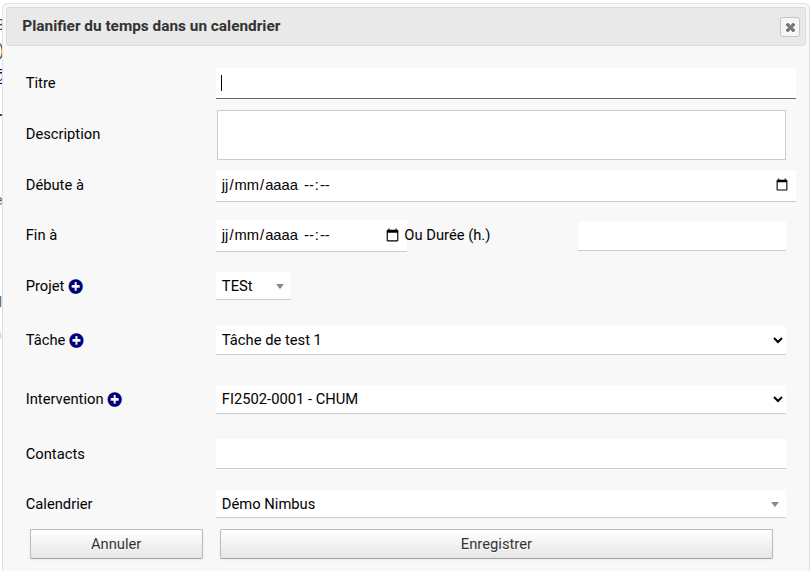This screenshot has height=571, width=810.
Task: Click inside the Description text area
Action: [500, 134]
